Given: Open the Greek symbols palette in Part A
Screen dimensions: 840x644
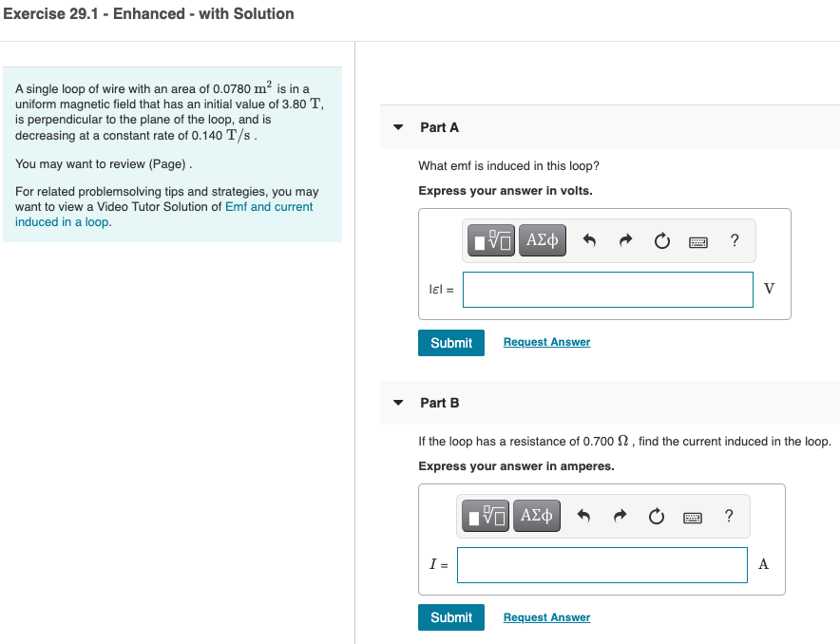Looking at the screenshot, I should click(542, 240).
